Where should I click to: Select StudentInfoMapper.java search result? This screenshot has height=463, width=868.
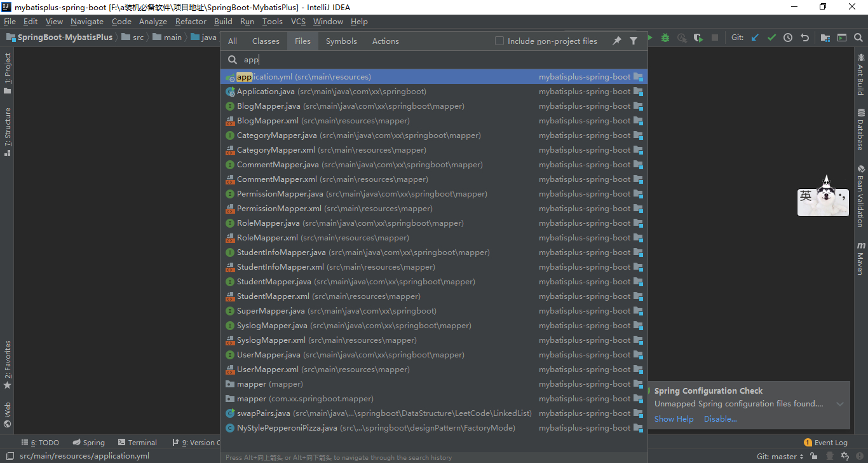pyautogui.click(x=434, y=252)
